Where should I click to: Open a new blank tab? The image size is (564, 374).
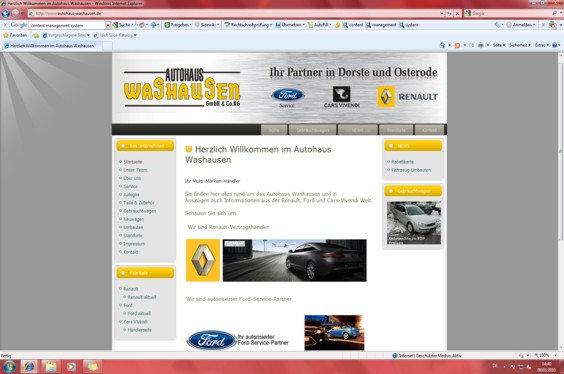pos(108,46)
